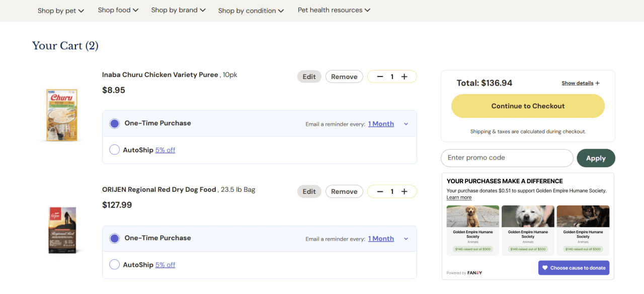The image size is (644, 294).
Task: Choose cause to donate
Action: click(574, 268)
